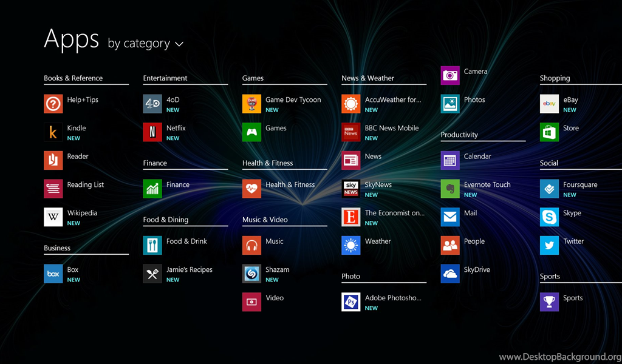This screenshot has height=364, width=622.
Task: Launch Adobe Photoshop Express icon
Action: 350,302
